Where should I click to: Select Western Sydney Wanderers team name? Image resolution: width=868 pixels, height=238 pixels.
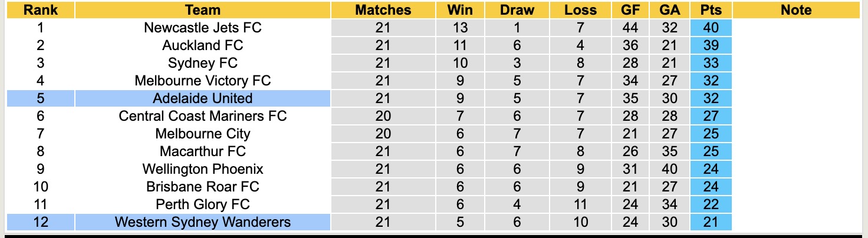tap(202, 222)
